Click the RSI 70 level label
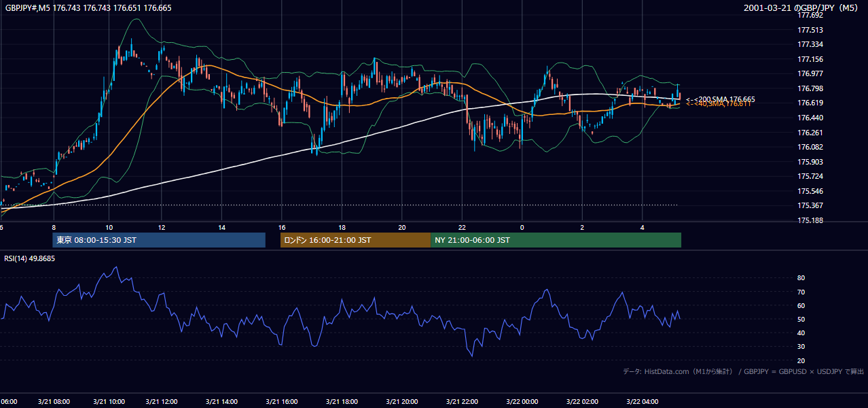The width and height of the screenshot is (868, 408). (x=801, y=292)
